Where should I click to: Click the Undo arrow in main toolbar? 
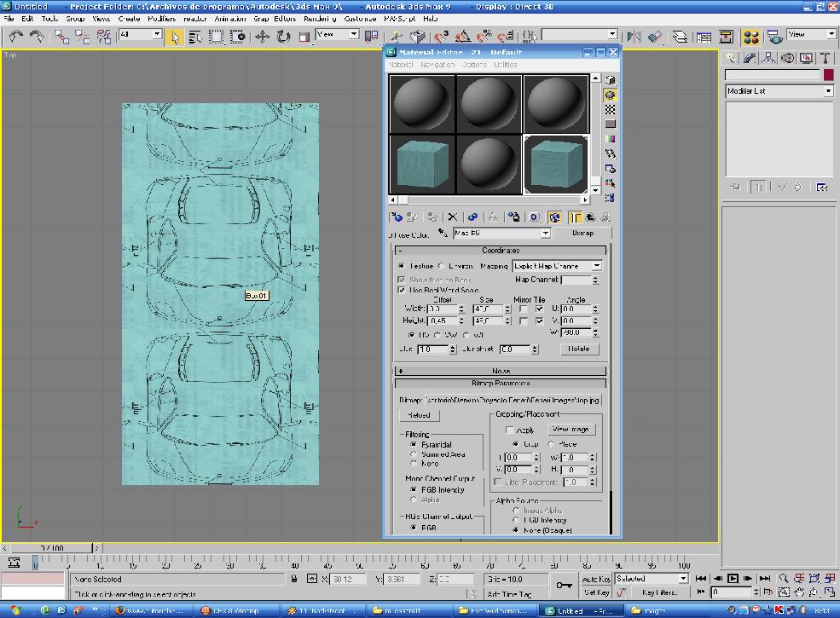(16, 37)
